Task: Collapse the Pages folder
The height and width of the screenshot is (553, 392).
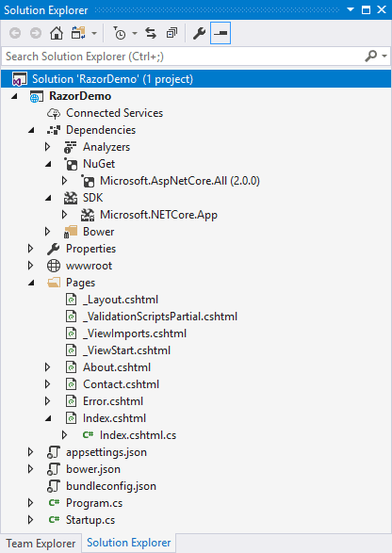Action: pyautogui.click(x=31, y=283)
